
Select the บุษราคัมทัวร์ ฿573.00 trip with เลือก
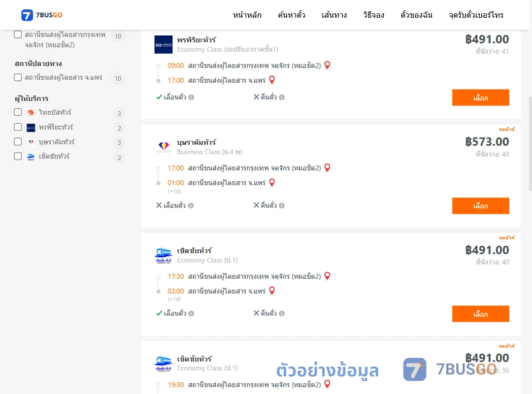click(x=480, y=206)
